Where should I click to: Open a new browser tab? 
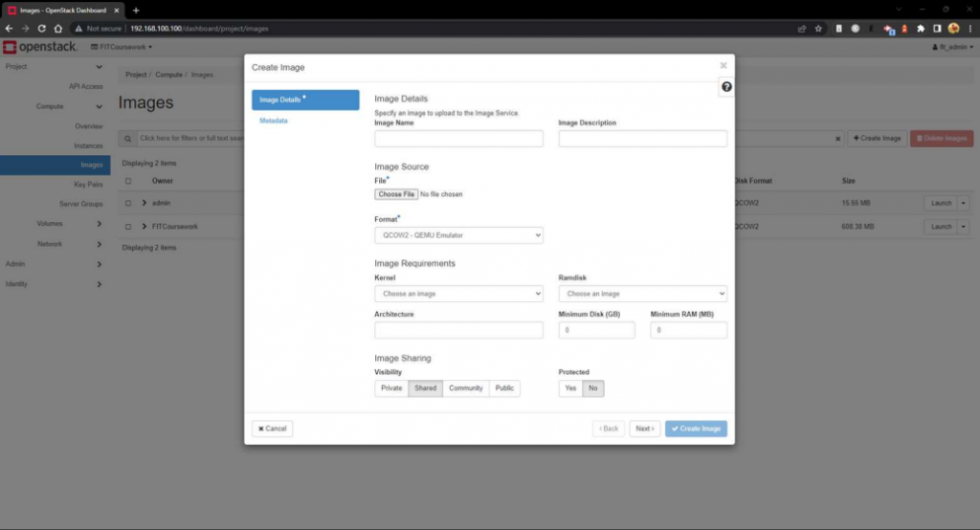[x=136, y=10]
